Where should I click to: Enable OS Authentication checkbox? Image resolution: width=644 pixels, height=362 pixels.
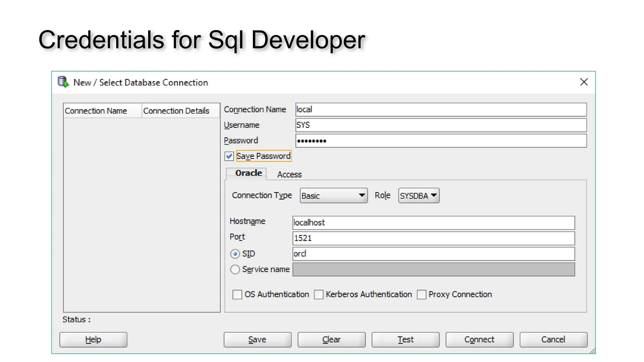click(x=237, y=294)
